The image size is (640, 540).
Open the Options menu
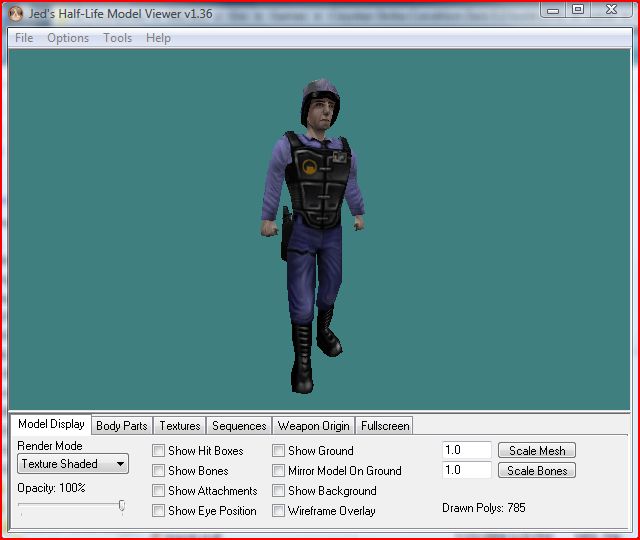[x=68, y=38]
